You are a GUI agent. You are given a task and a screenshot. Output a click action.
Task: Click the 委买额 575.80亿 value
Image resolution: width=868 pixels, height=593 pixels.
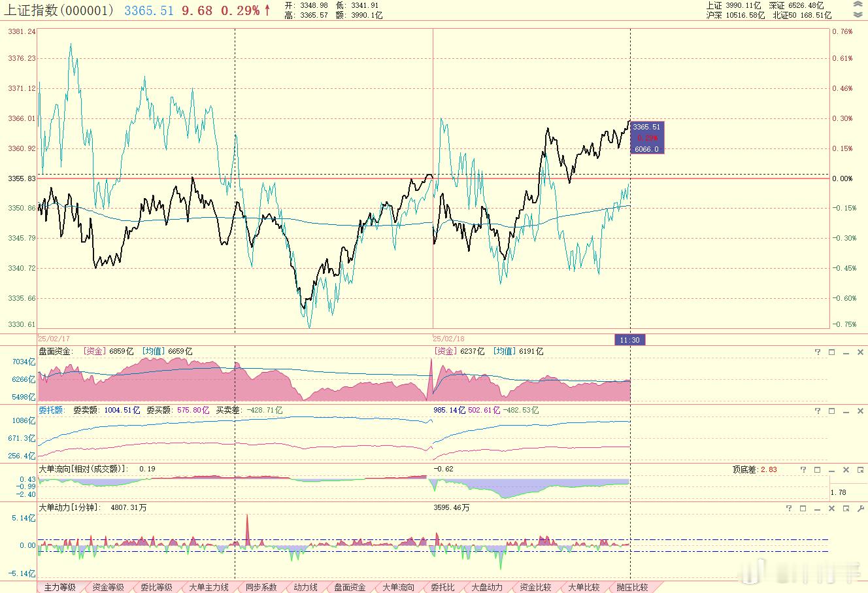click(x=177, y=411)
